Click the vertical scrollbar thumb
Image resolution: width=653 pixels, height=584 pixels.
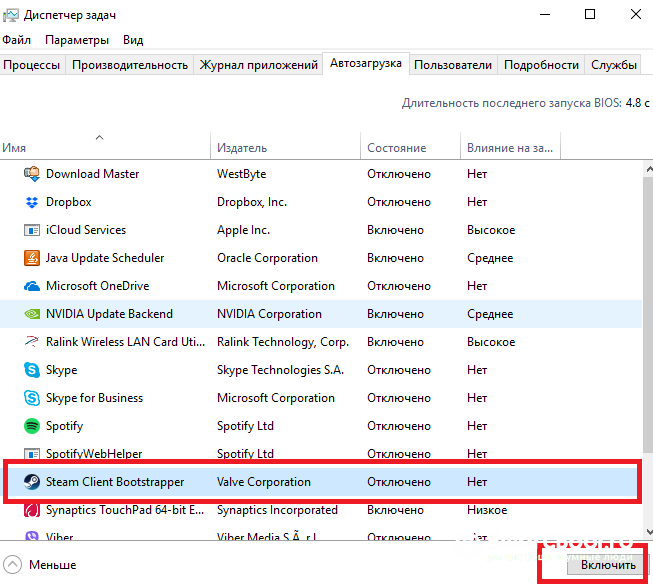point(648,314)
